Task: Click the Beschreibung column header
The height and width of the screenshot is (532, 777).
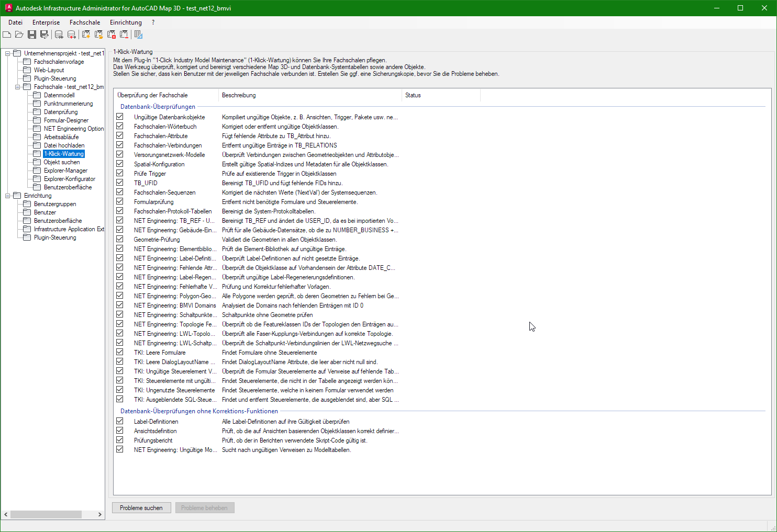Action: coord(310,95)
